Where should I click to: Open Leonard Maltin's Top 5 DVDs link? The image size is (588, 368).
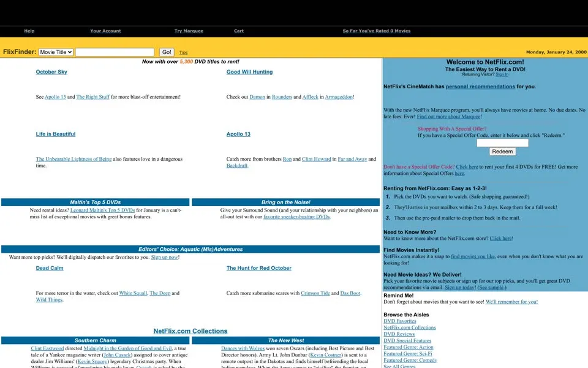tap(102, 210)
